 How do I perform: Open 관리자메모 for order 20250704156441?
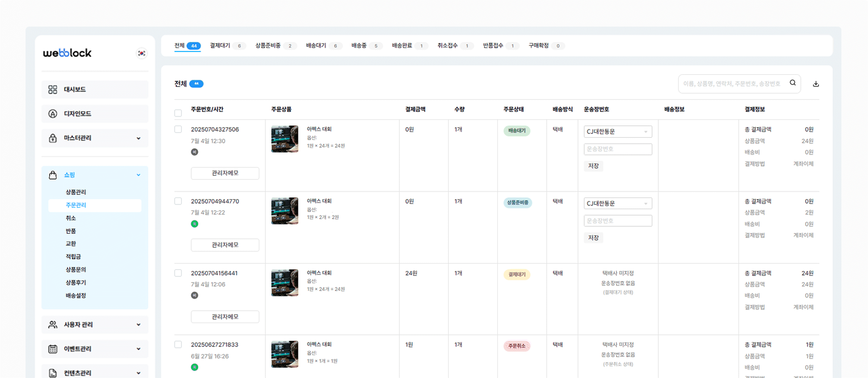click(x=225, y=317)
